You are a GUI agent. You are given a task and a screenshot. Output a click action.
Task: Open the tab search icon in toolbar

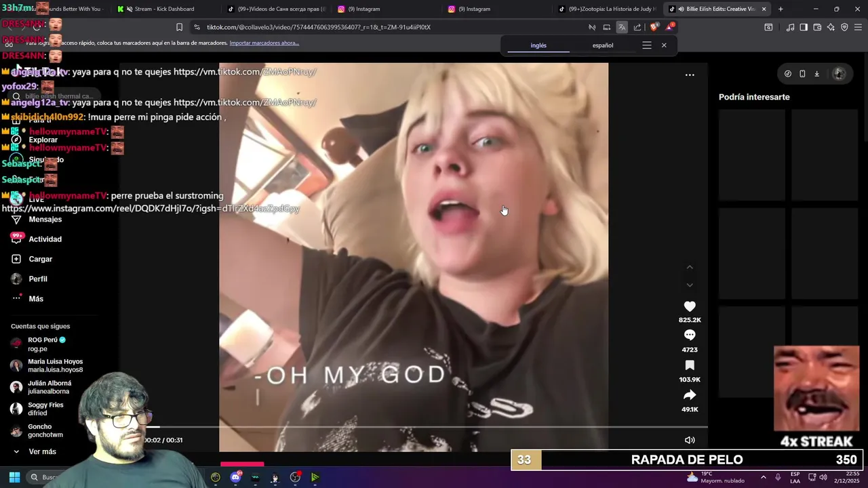(x=768, y=27)
